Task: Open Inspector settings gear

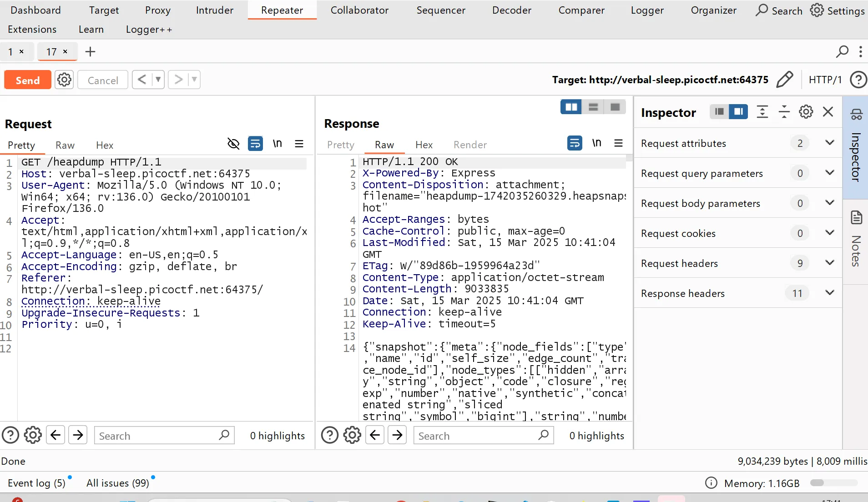Action: [x=806, y=112]
